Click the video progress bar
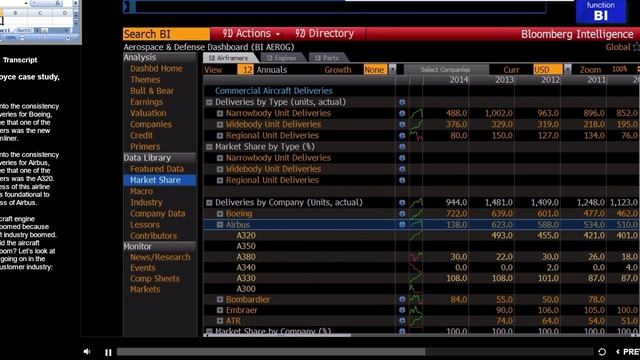This screenshot has width=640, height=360. click(x=355, y=352)
